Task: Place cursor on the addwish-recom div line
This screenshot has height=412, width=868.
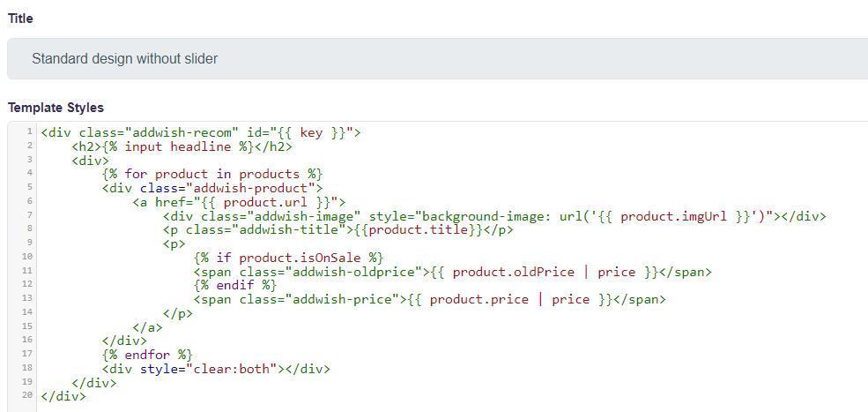Action: click(x=201, y=133)
